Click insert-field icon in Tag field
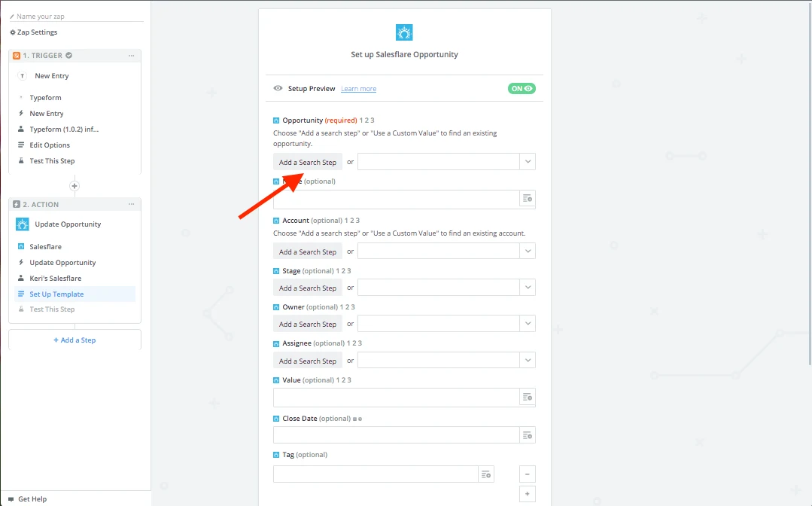 [x=485, y=474]
